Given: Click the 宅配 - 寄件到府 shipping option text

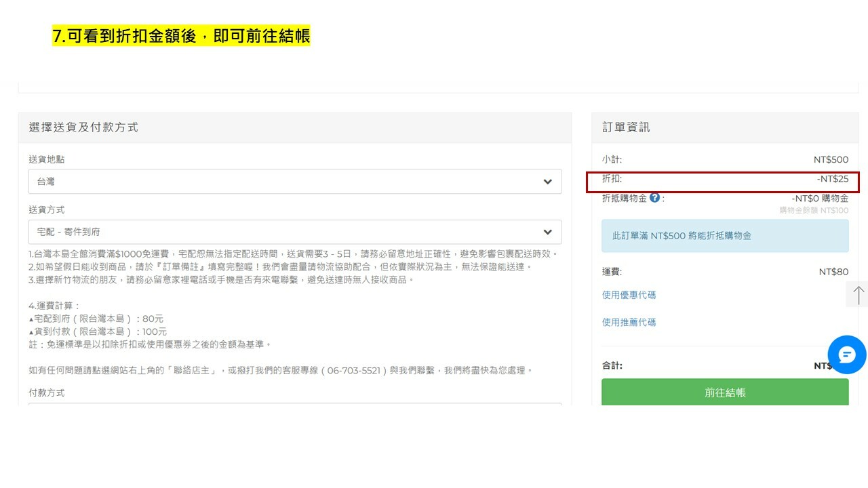Looking at the screenshot, I should coord(68,232).
